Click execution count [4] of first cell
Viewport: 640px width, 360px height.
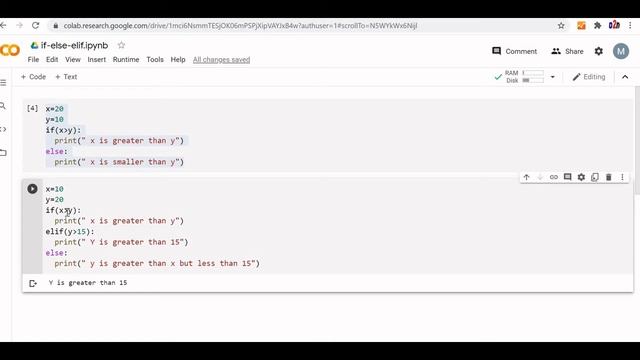[x=32, y=108]
